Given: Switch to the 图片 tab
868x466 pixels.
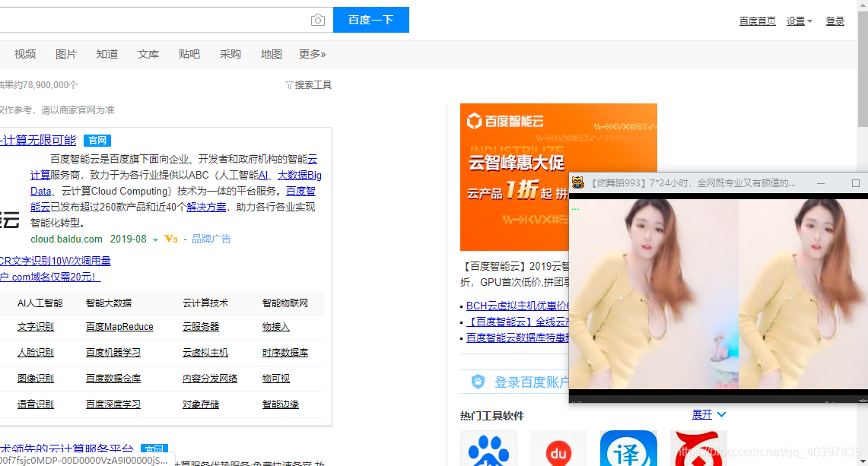Looking at the screenshot, I should [66, 54].
